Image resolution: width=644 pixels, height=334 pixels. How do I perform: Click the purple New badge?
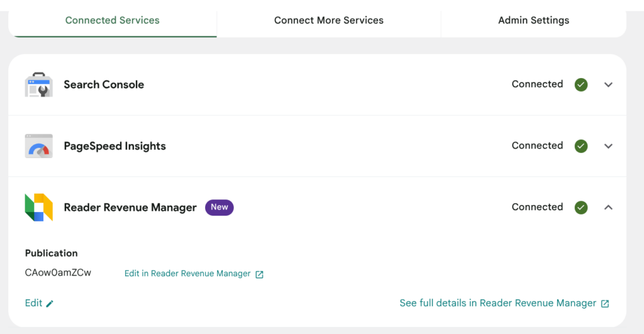point(219,207)
